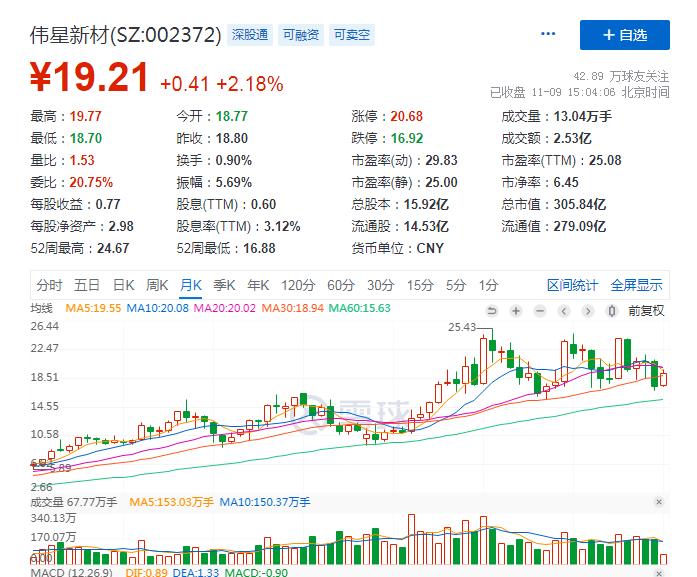Open 区间统计 interval statistics
The width and height of the screenshot is (697, 577).
[x=573, y=285]
